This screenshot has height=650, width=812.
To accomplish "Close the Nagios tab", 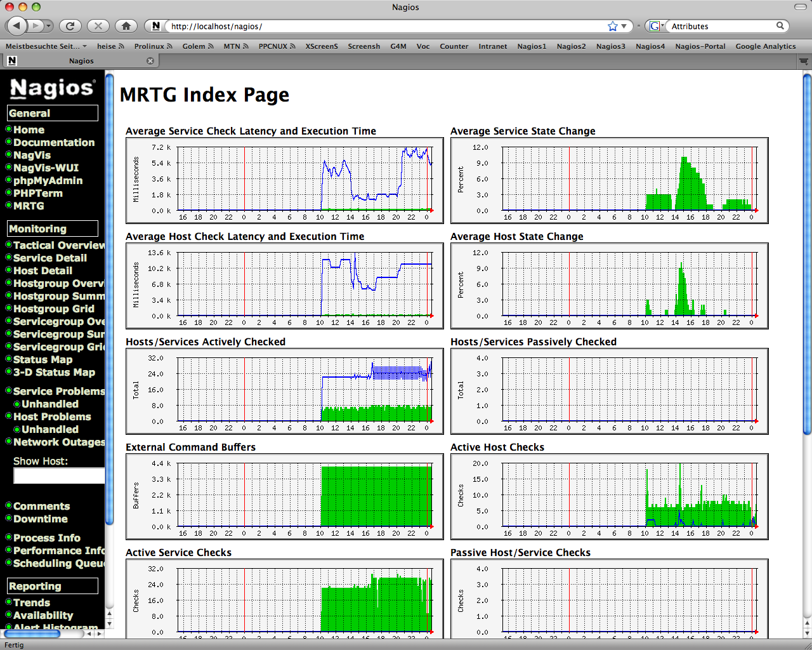I will click(x=150, y=61).
